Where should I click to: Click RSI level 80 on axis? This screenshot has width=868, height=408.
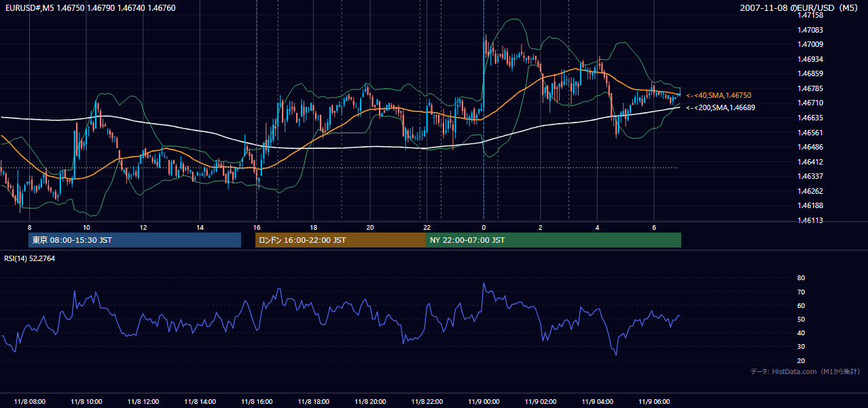[801, 278]
